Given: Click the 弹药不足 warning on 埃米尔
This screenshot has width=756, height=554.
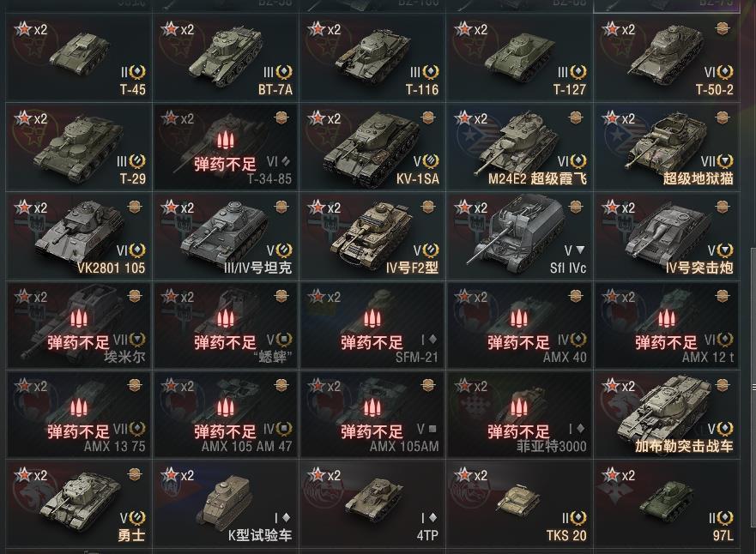Looking at the screenshot, I should (79, 342).
